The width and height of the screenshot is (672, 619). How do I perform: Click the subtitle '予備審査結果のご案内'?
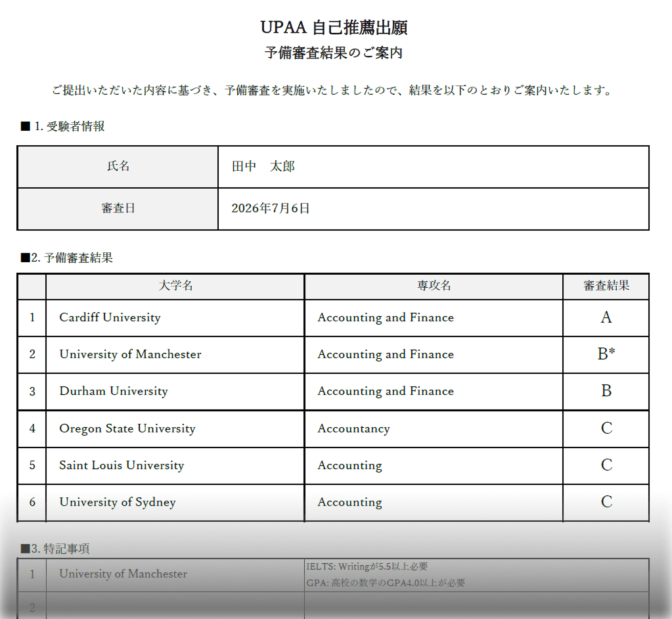[334, 53]
